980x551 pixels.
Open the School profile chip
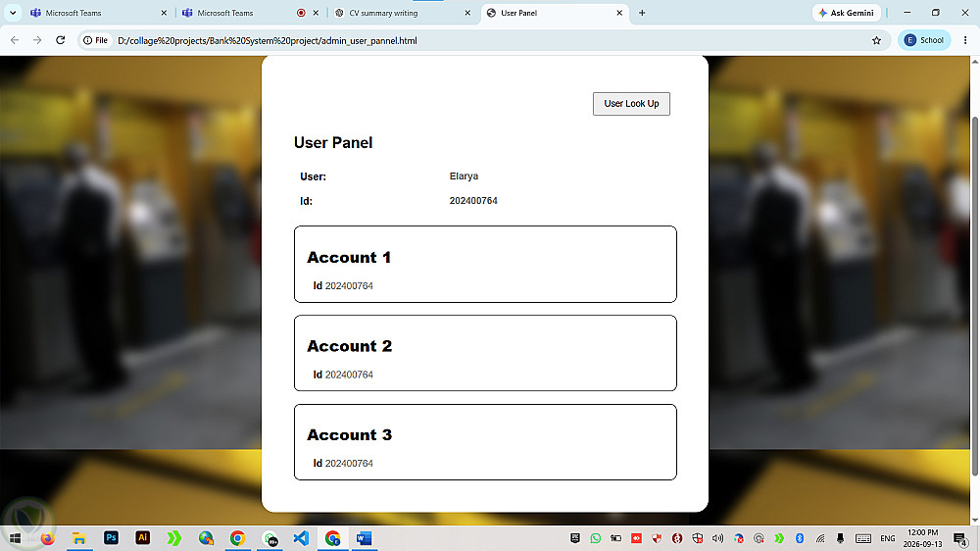point(924,40)
